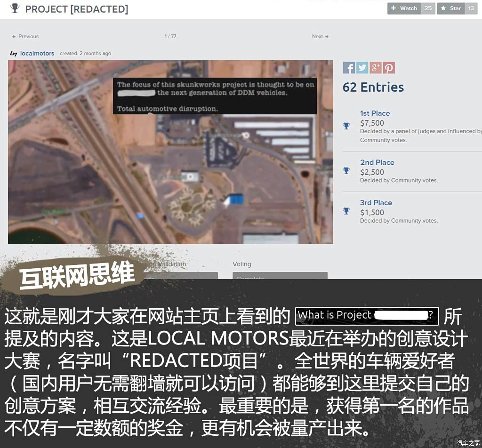This screenshot has width=482, height=448.
Task: Click the 2nd Place trophy icon
Action: point(346,170)
